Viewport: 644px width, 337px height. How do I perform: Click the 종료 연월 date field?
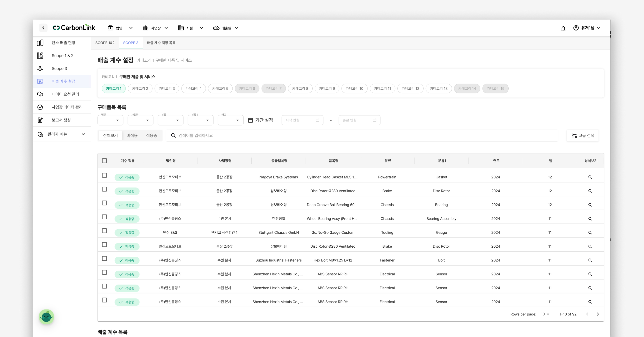coord(359,120)
